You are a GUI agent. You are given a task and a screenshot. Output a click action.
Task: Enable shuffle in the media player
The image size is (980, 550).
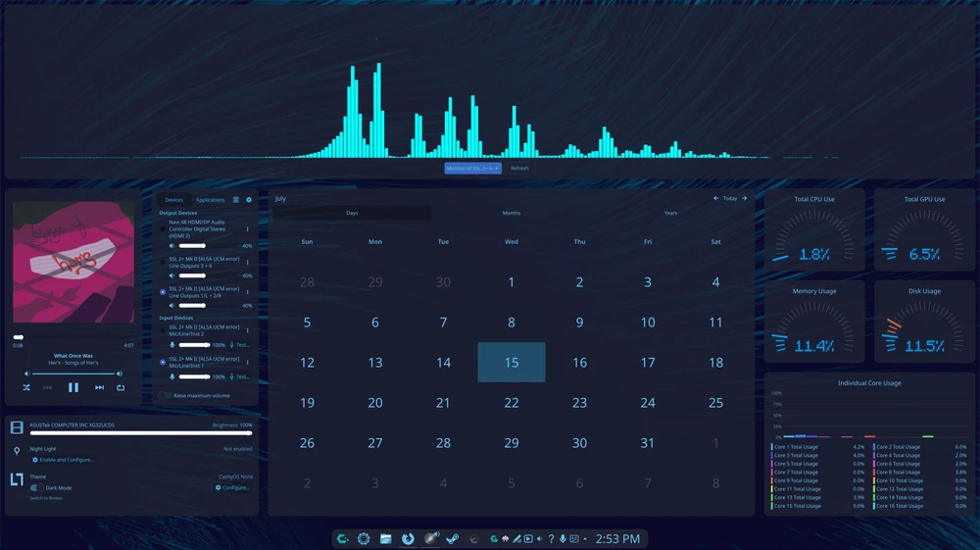pyautogui.click(x=26, y=387)
